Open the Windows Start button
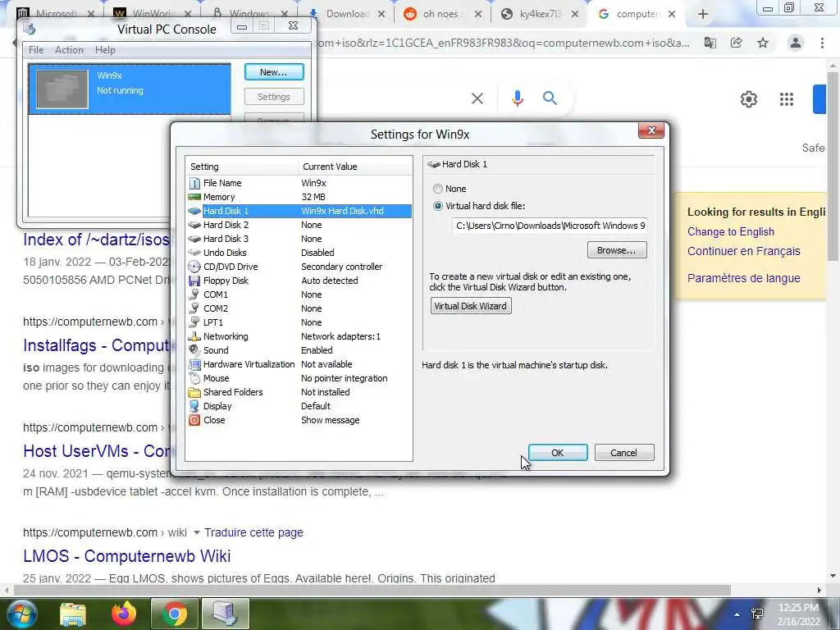 click(22, 614)
